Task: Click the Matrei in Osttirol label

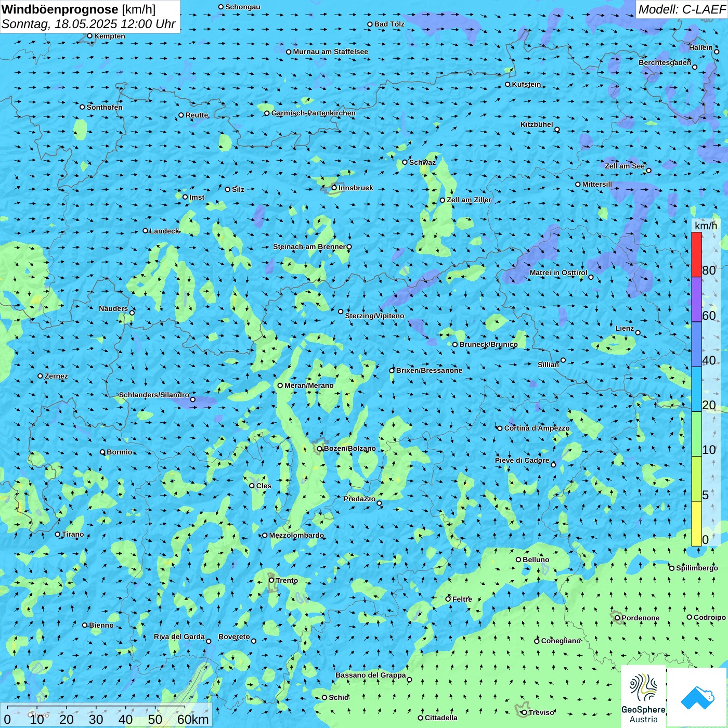Action: pos(558,272)
